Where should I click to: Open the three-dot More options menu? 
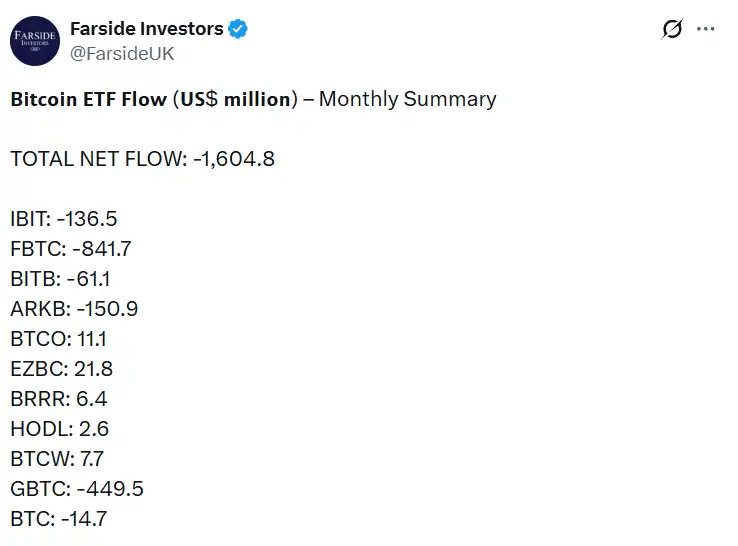tap(706, 30)
